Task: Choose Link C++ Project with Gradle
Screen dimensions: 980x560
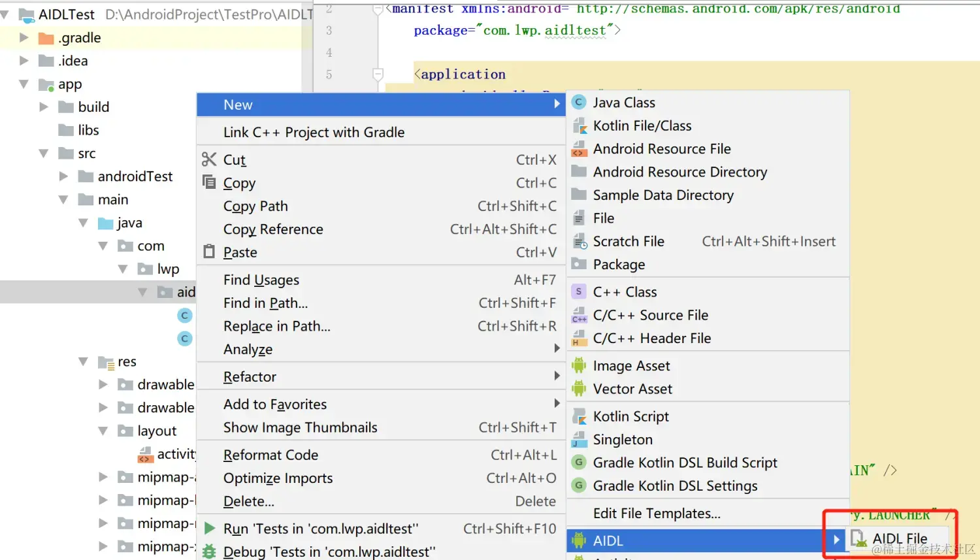Action: pyautogui.click(x=380, y=132)
